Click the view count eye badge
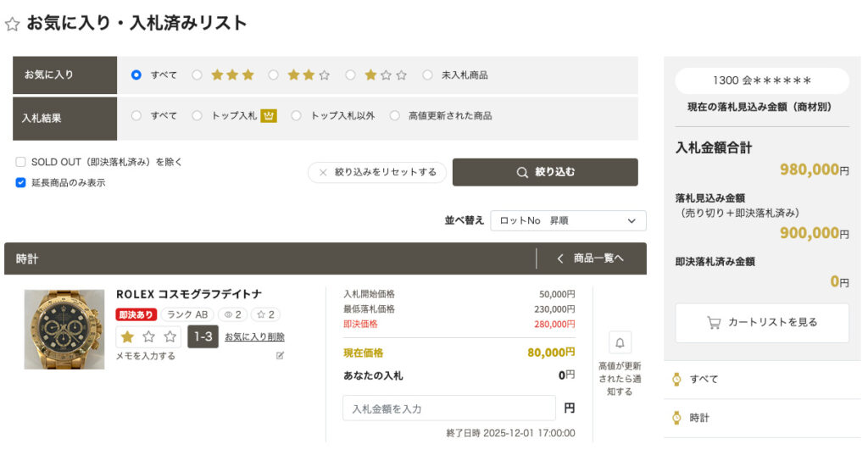Screen dimensions: 868x450 [232, 314]
